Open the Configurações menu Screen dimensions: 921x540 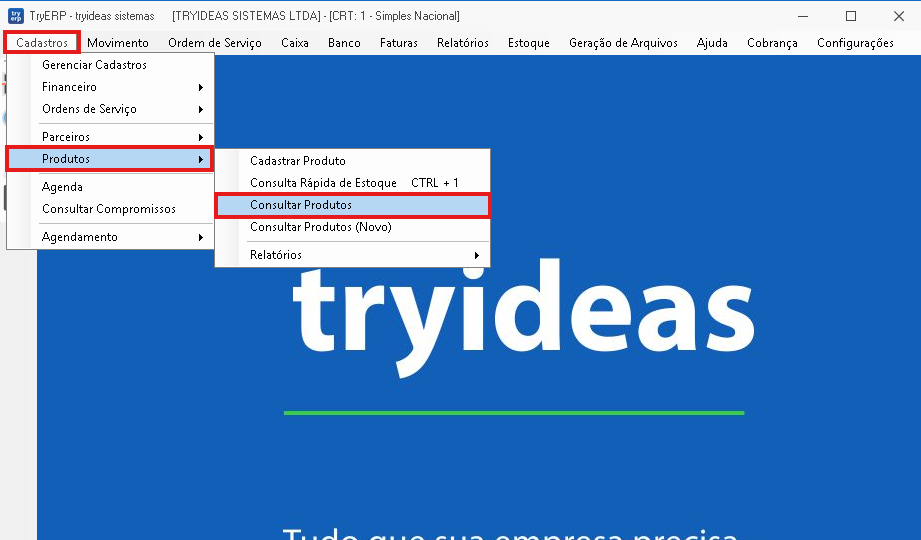pyautogui.click(x=855, y=43)
